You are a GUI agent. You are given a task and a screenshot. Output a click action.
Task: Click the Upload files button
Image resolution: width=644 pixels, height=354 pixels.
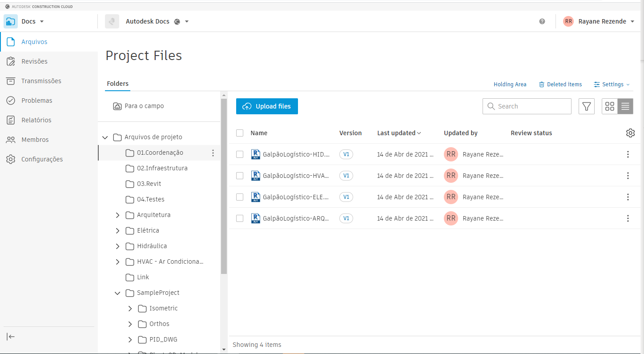point(267,106)
